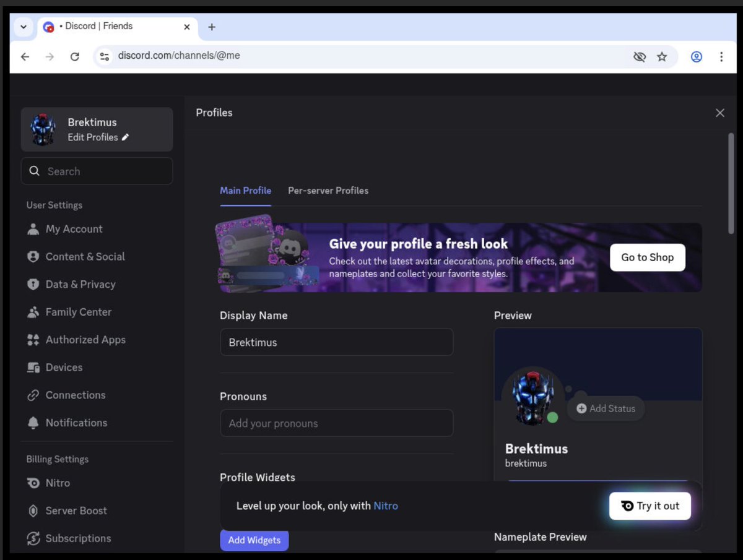
Task: Click the Server Boost gem icon
Action: pyautogui.click(x=33, y=511)
